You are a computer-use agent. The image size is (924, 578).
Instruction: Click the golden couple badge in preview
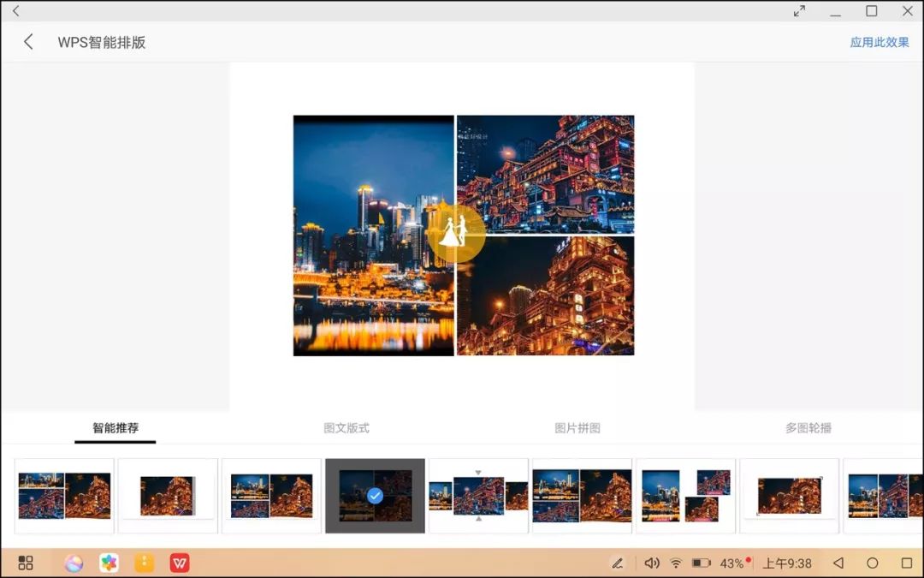point(456,232)
